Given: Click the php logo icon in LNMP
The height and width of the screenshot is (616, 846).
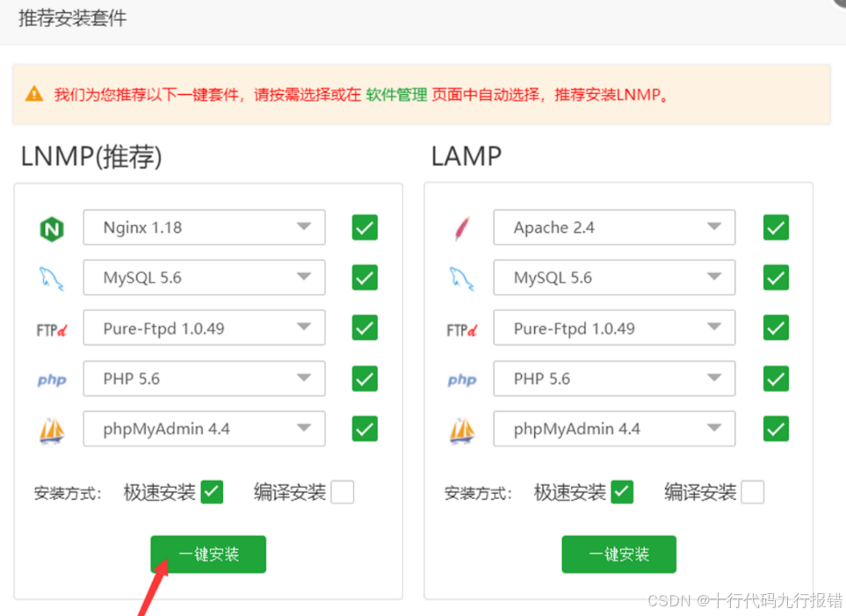Looking at the screenshot, I should coord(52,380).
